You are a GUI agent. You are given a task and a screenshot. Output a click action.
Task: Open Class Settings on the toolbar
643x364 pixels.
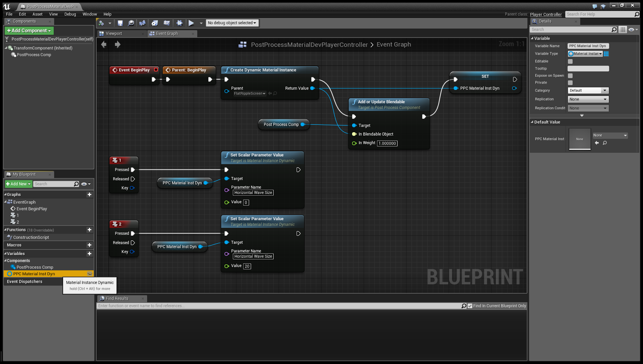pyautogui.click(x=155, y=23)
